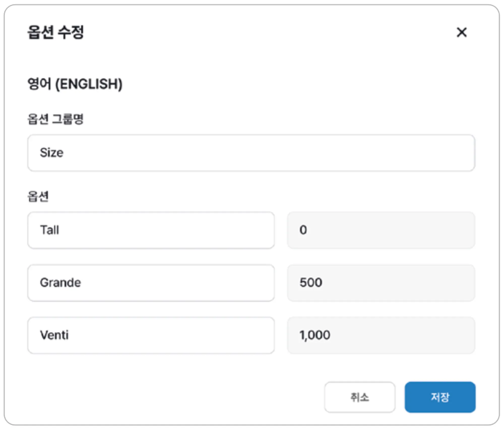504x433 pixels.
Task: Dismiss the dialog with the X icon
Action: [461, 33]
